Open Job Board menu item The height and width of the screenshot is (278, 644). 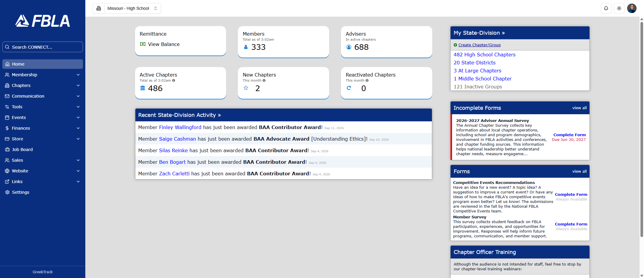click(43, 150)
